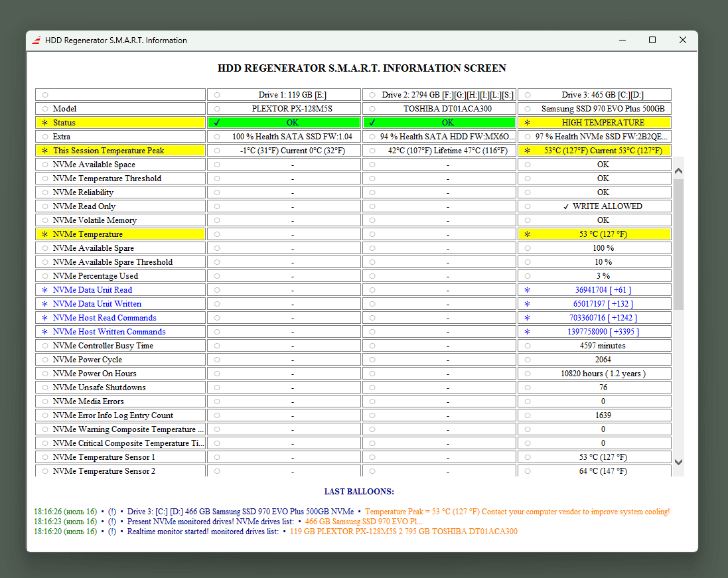Viewport: 728px width, 578px height.
Task: Select the radio circle beside Model label
Action: coord(45,109)
